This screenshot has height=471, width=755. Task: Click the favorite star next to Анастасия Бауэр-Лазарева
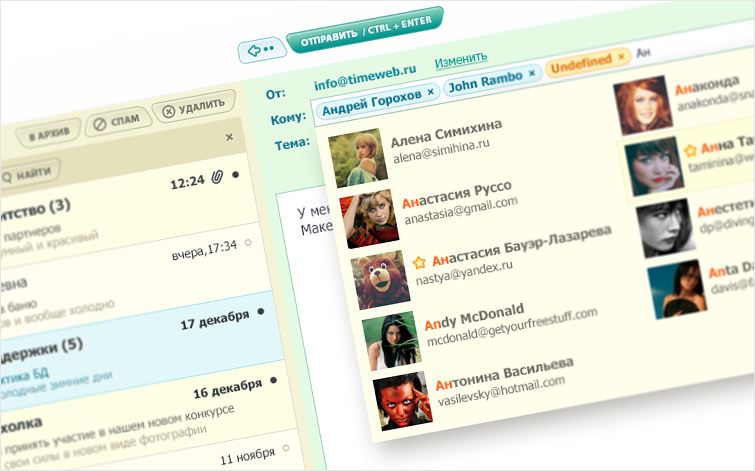point(419,262)
